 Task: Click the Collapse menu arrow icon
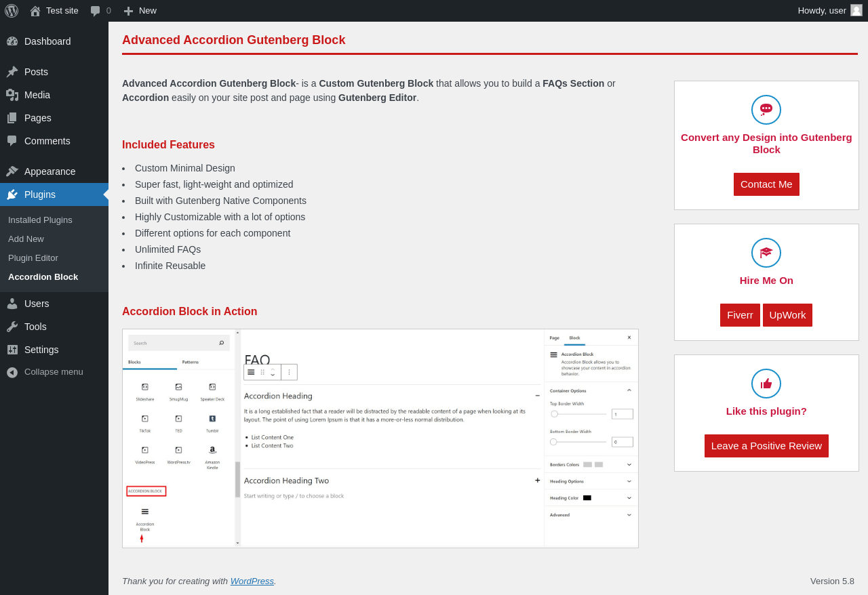[x=12, y=372]
